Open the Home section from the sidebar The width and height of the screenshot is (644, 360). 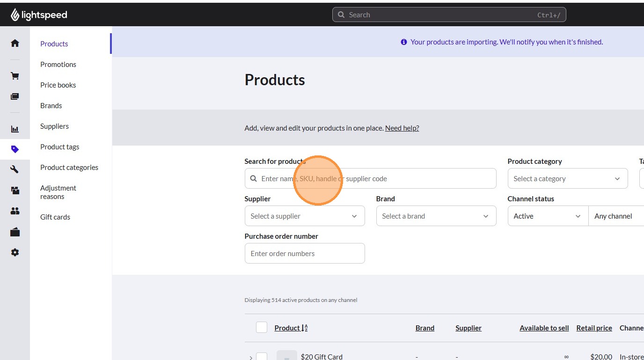[15, 44]
